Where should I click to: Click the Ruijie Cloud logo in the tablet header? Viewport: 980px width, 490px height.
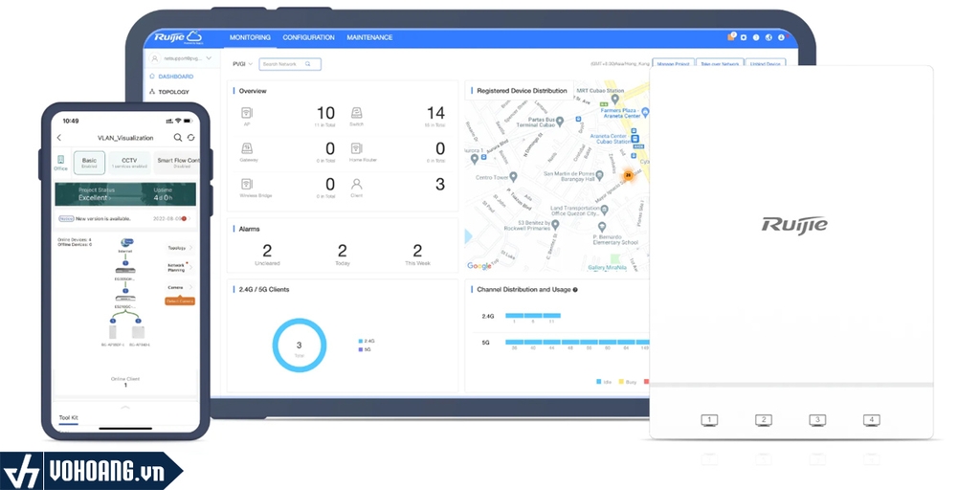(x=178, y=37)
